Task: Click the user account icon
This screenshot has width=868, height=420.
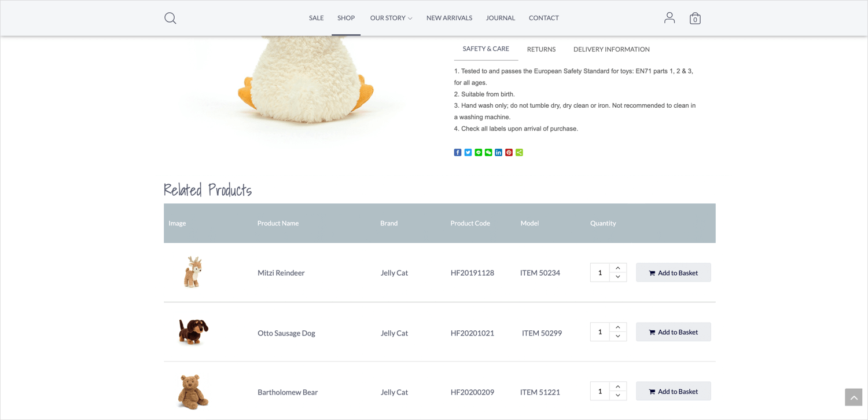Action: 670,18
